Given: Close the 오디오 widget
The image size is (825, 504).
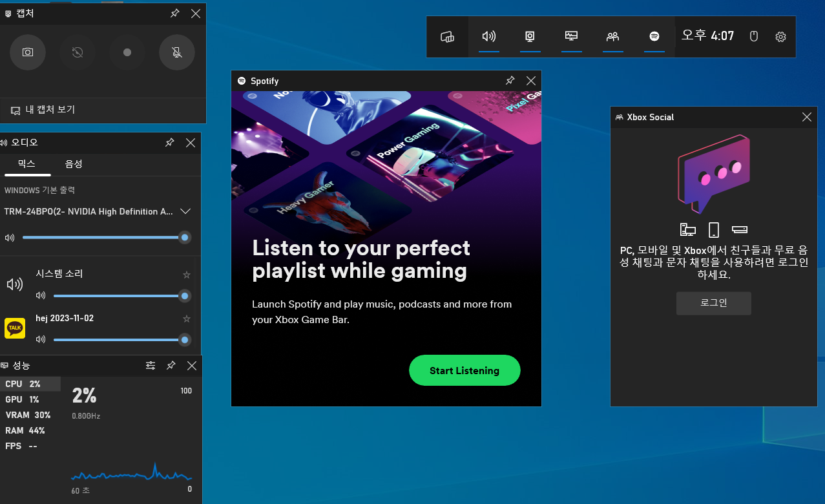Looking at the screenshot, I should pyautogui.click(x=191, y=143).
